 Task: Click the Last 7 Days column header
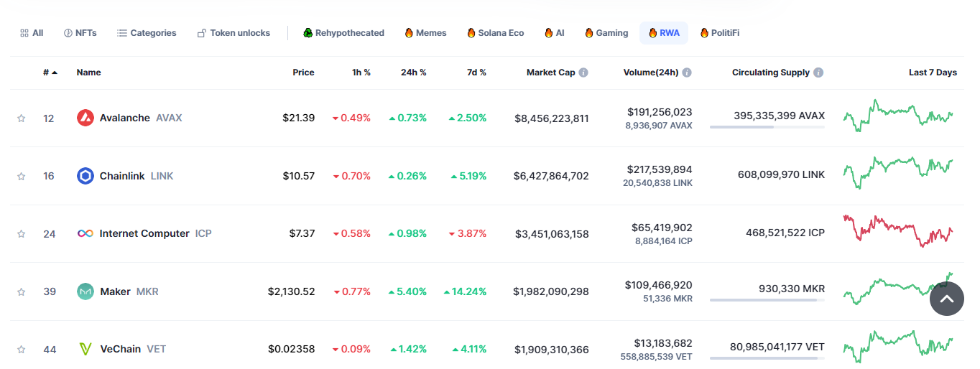pos(933,73)
